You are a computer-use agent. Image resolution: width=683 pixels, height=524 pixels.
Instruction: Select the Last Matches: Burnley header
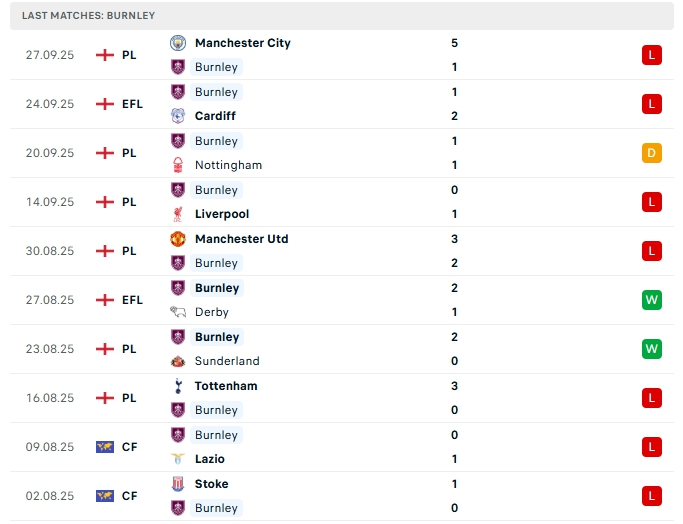tap(88, 16)
